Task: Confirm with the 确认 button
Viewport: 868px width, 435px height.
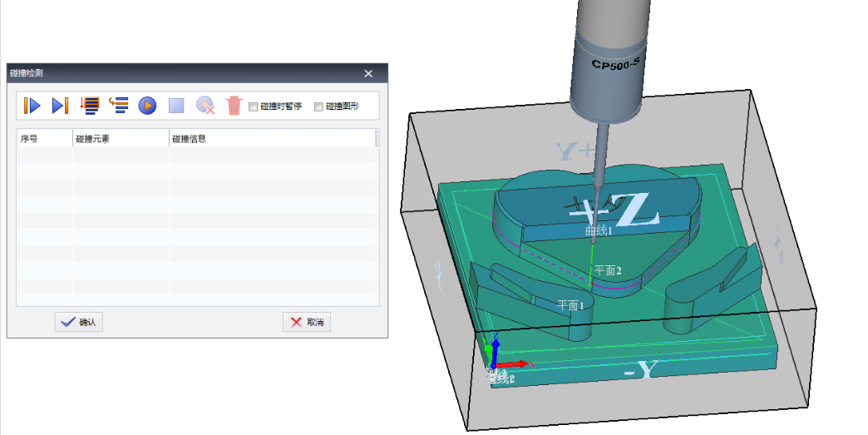Action: [79, 322]
